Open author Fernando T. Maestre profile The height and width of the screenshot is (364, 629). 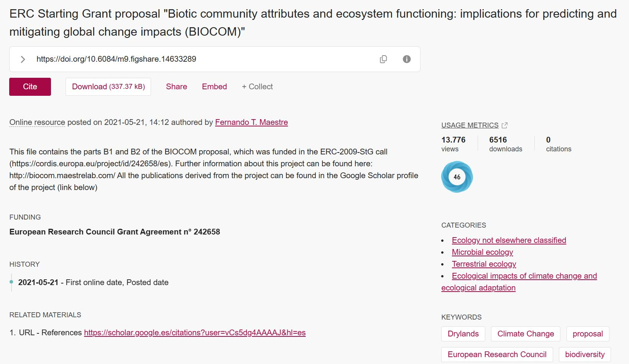pos(251,122)
